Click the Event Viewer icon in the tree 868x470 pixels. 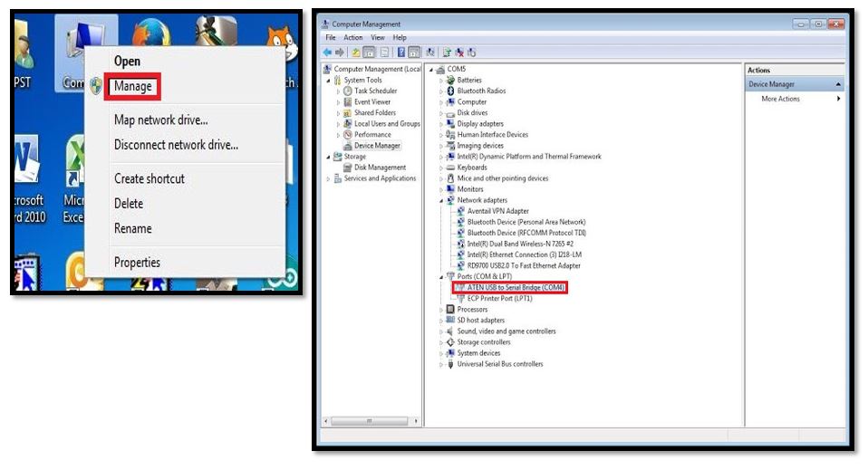click(348, 101)
